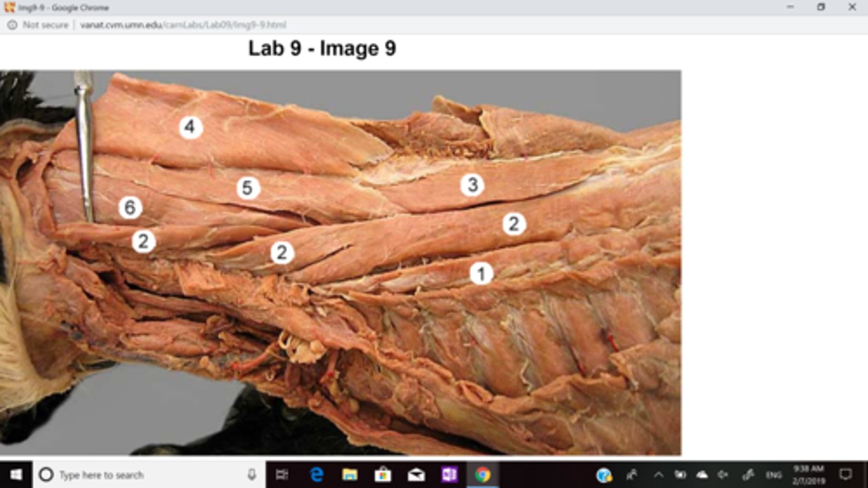Open Microsoft Edge from the taskbar
This screenshot has width=868, height=488.
[316, 475]
